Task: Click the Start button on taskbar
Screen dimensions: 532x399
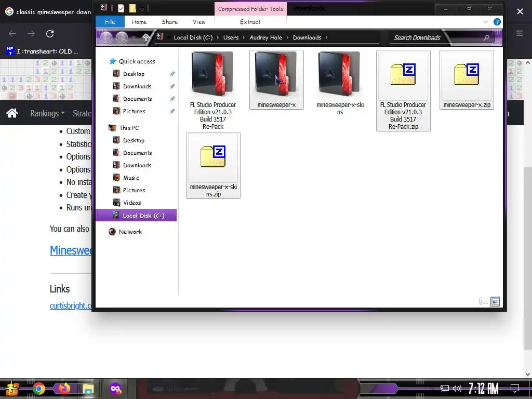Action: click(12, 389)
